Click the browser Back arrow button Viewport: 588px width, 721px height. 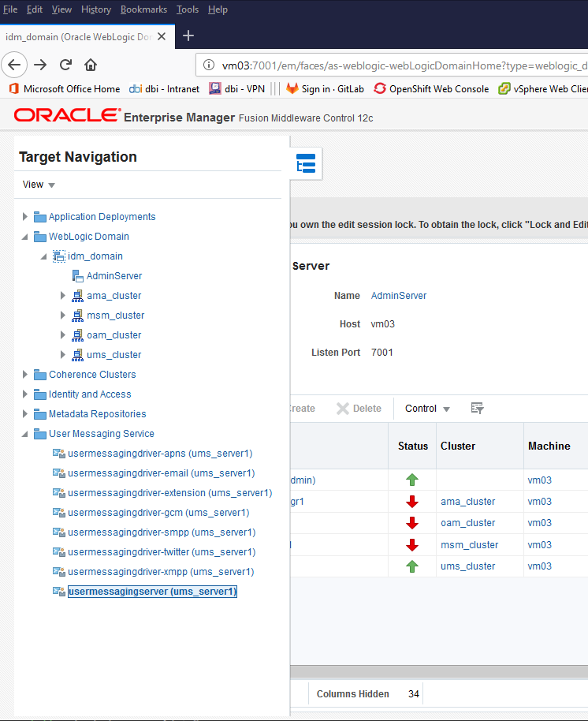[x=14, y=65]
